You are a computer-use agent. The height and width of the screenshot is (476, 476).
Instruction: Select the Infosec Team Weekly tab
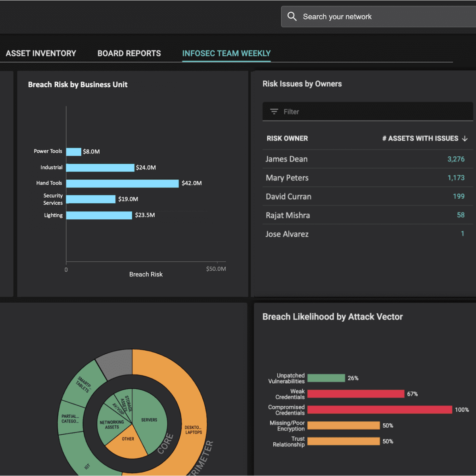tap(226, 53)
